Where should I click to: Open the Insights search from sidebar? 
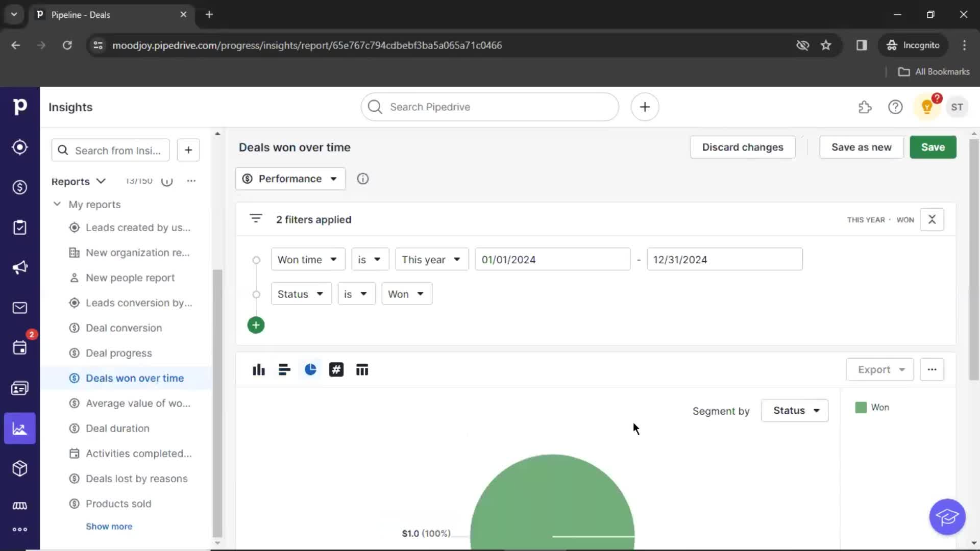(110, 149)
